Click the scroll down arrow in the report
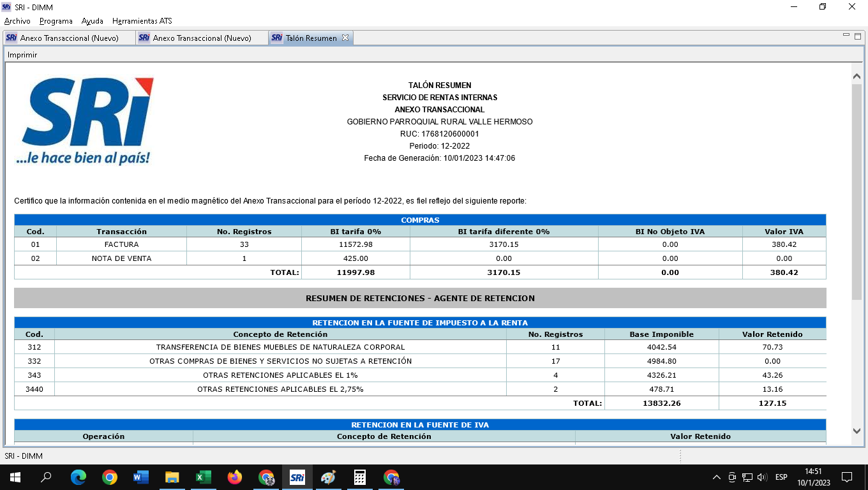Screen dimensions: 868x490 [x=857, y=431]
